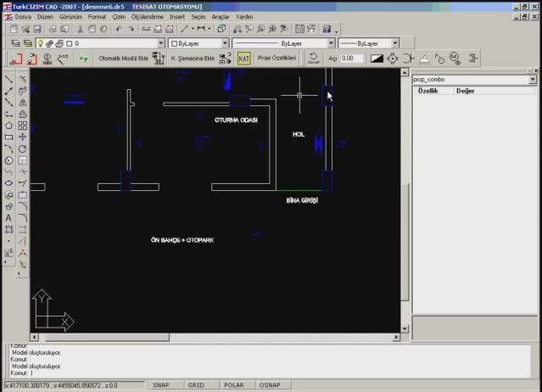Open the Dosya menu
The width and height of the screenshot is (542, 392).
(23, 17)
